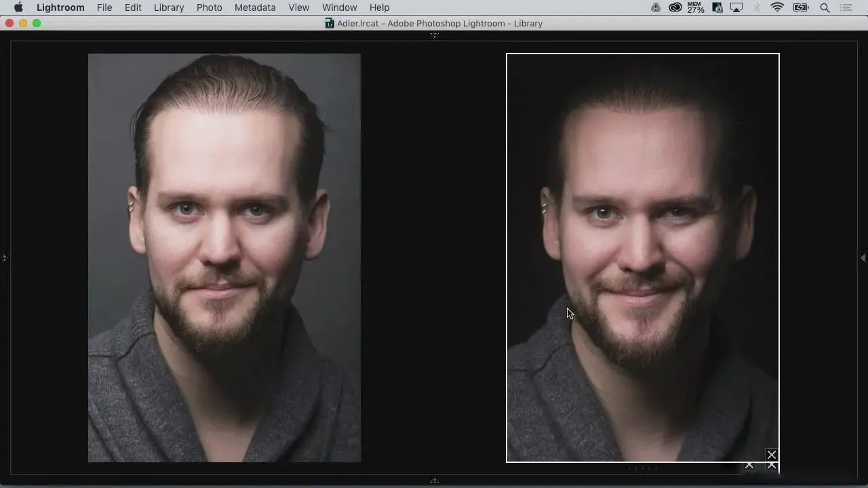Viewport: 868px width, 488px height.
Task: Remove the selected photo from survey view
Action: [x=771, y=455]
